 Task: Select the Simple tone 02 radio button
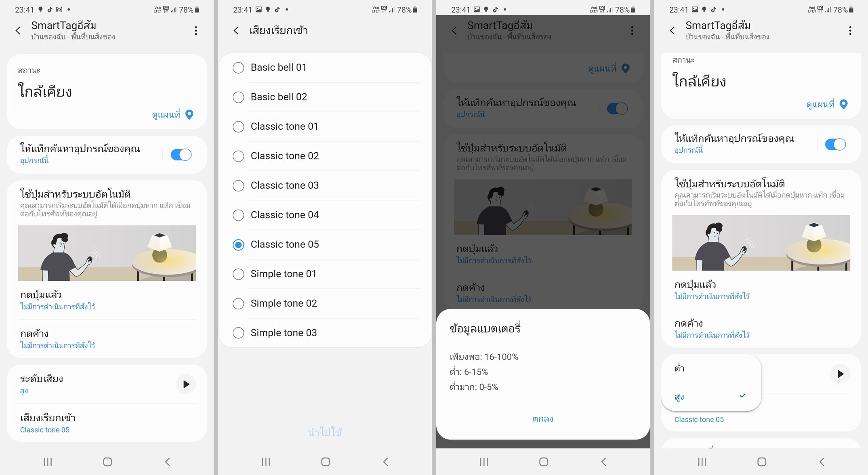pos(238,303)
